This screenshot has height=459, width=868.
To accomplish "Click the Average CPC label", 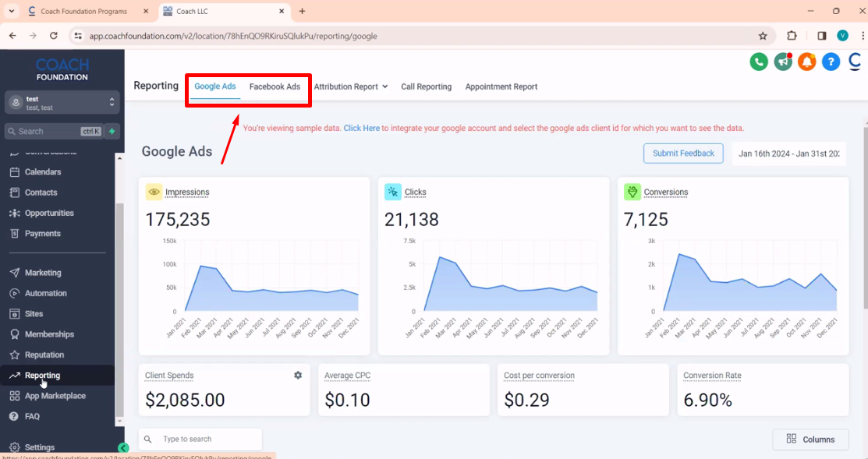I will click(348, 376).
